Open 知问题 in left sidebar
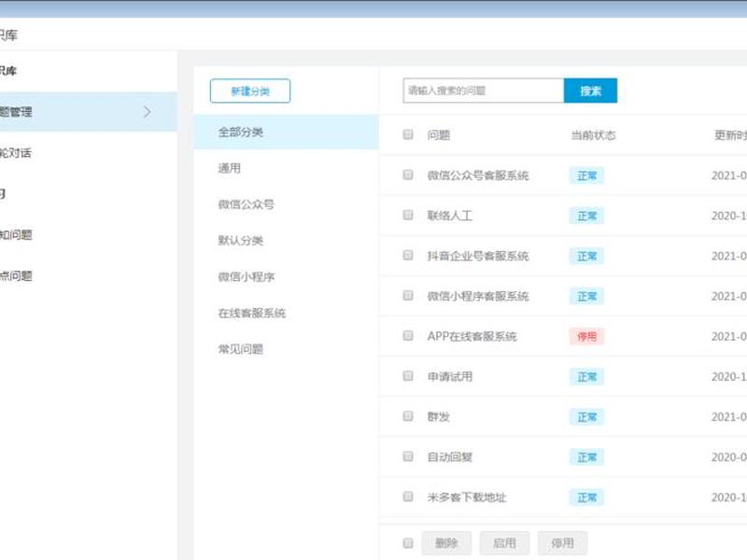The width and height of the screenshot is (747, 560). click(16, 235)
